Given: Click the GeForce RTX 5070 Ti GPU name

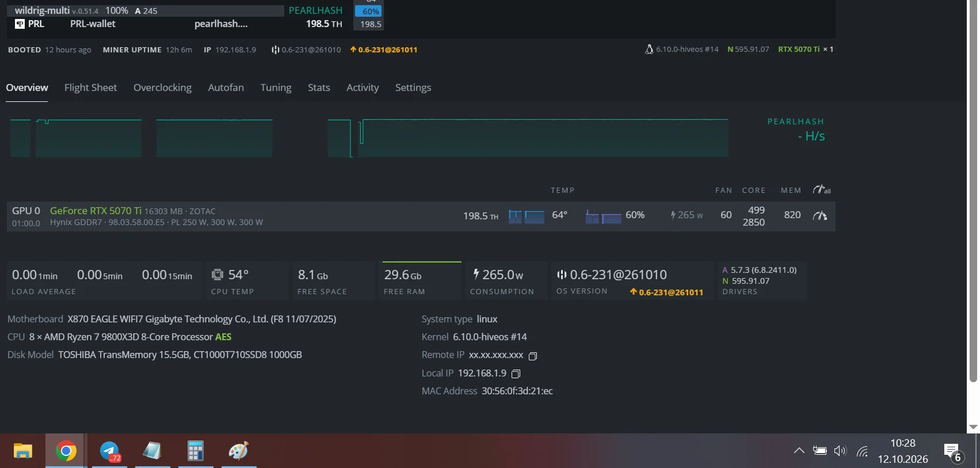Looking at the screenshot, I should point(96,211).
